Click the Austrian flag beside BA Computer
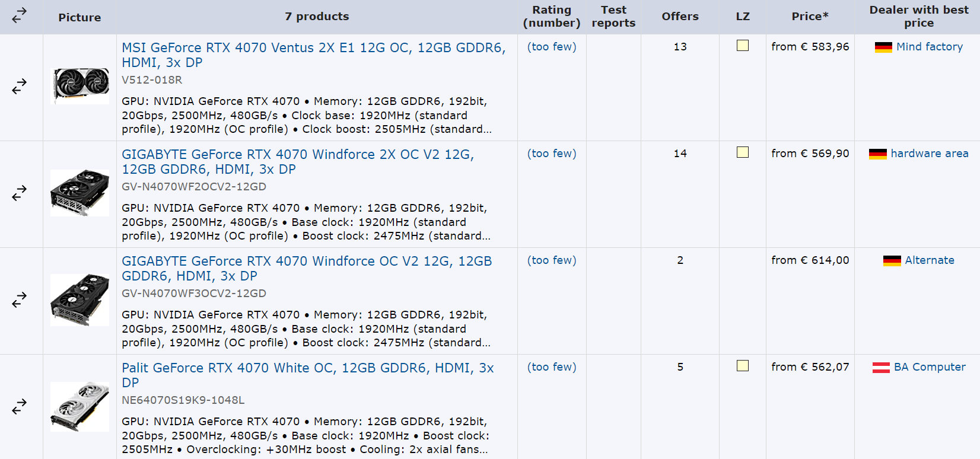 click(x=881, y=368)
